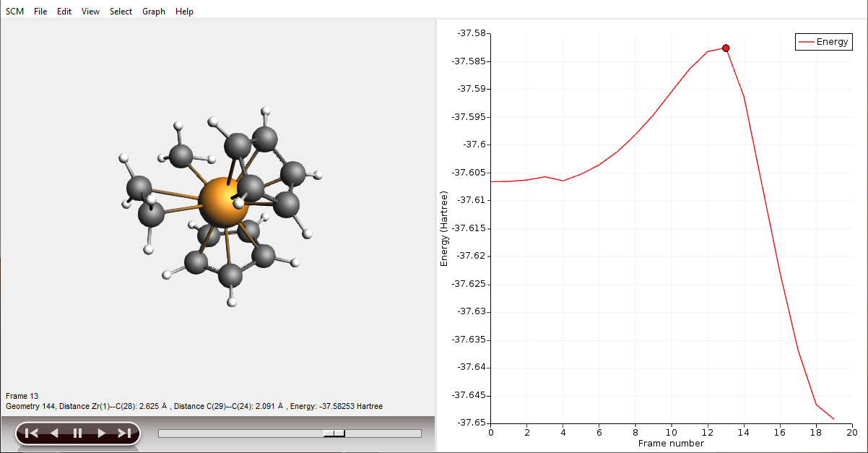The width and height of the screenshot is (868, 453).
Task: Click the Energy legend entry
Action: tap(823, 41)
